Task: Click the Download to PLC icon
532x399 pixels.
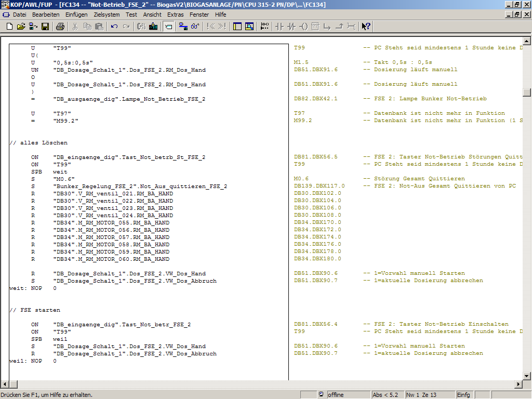Action: coord(153,26)
